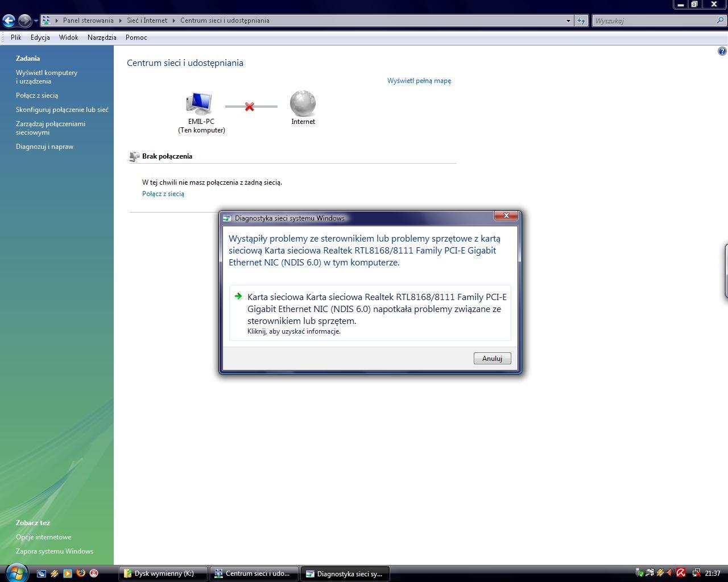Select the Panel sterowania breadcrumb
This screenshot has width=728, height=582.
point(88,20)
